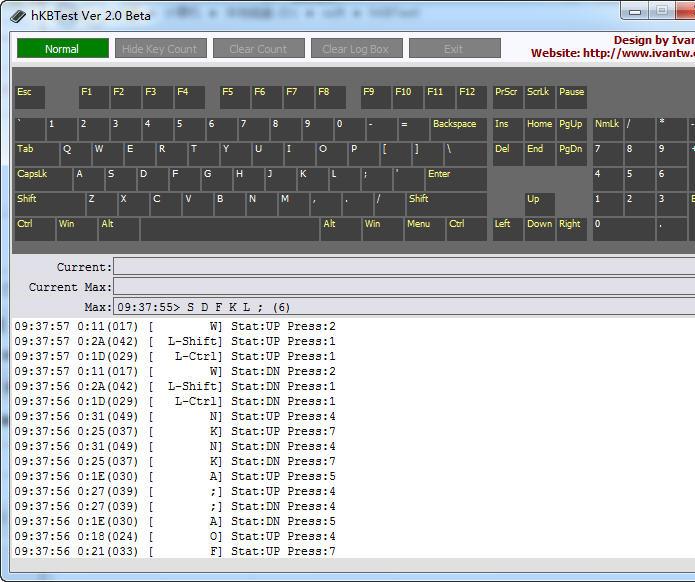Click the Tab key tile
The height and width of the screenshot is (582, 695).
[36, 154]
